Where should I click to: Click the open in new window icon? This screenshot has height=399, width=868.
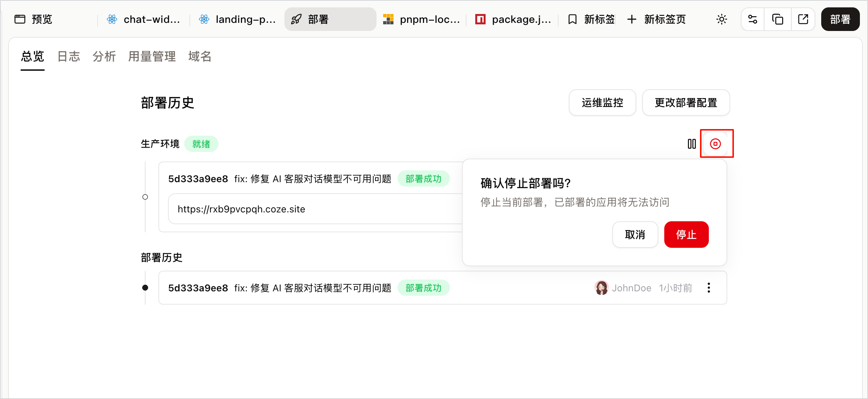click(803, 19)
